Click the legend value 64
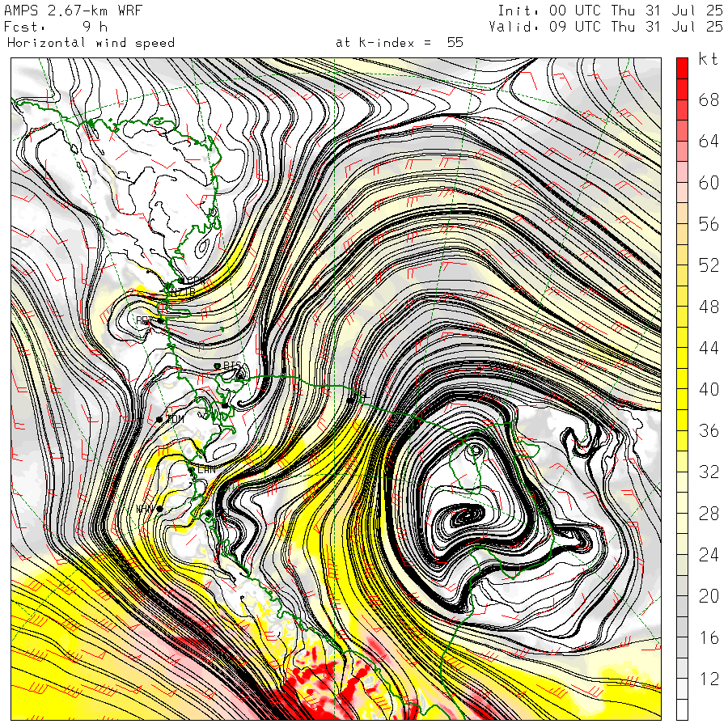The height and width of the screenshot is (728, 728). tap(709, 141)
